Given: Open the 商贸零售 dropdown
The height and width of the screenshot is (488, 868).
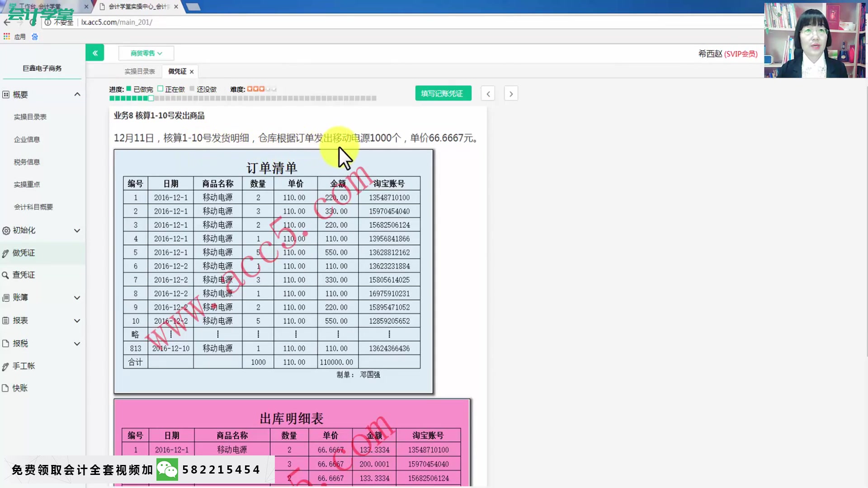Looking at the screenshot, I should click(146, 53).
